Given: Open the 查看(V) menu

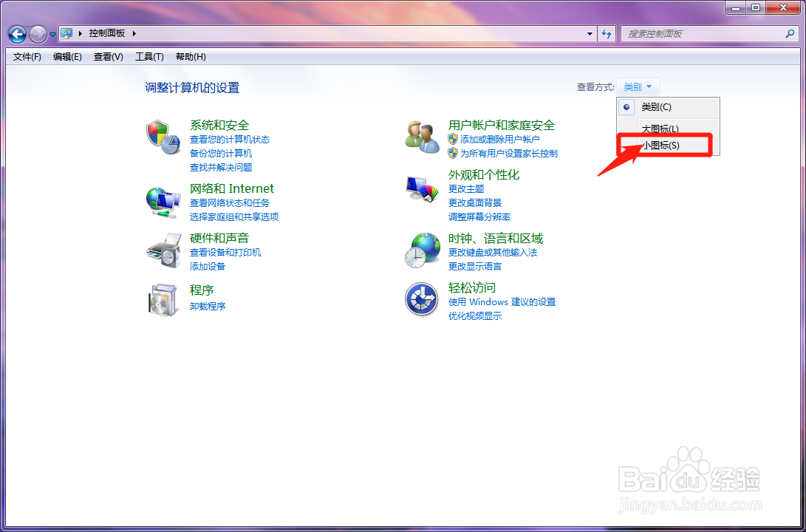Looking at the screenshot, I should click(109, 57).
